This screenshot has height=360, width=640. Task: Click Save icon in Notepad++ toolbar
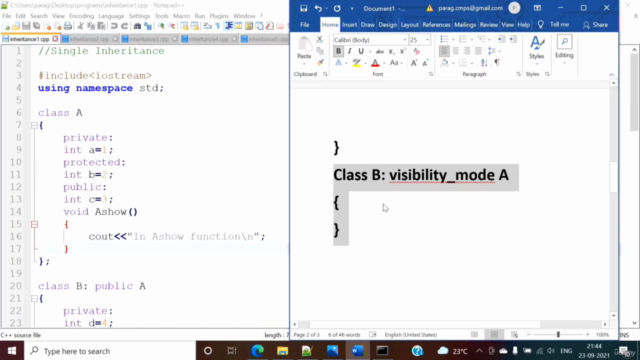click(x=26, y=27)
